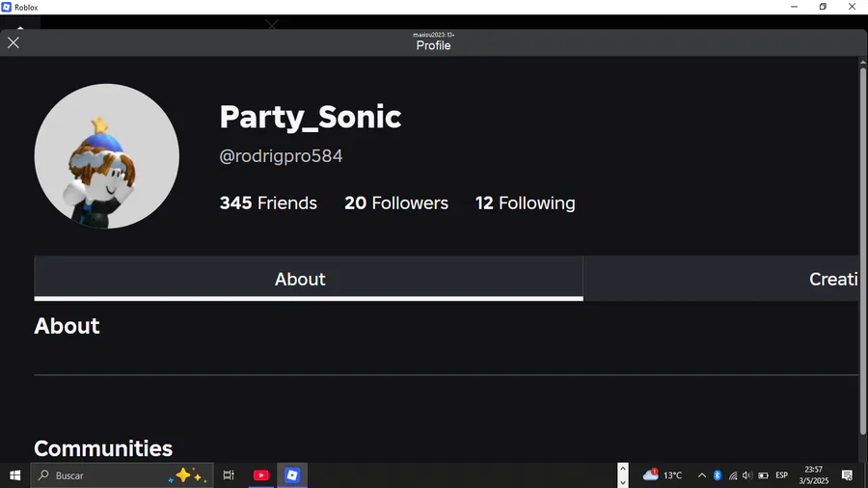View the 12 Following list

526,203
